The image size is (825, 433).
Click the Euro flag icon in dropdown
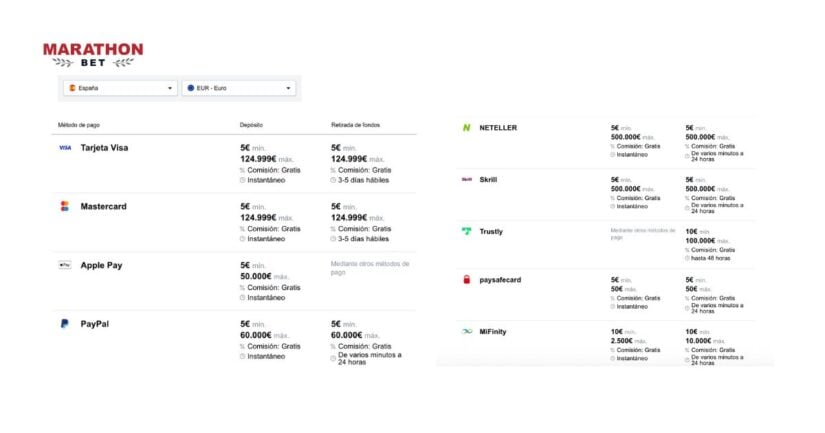pyautogui.click(x=191, y=88)
